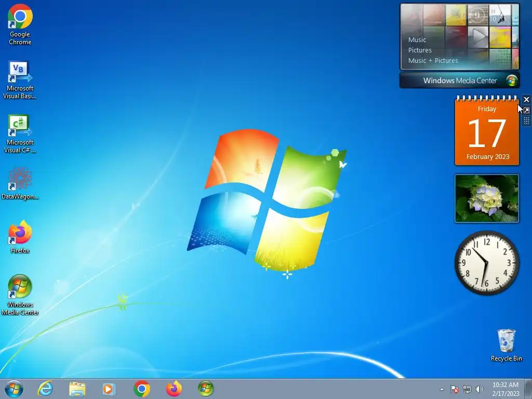
Task: Open the Windows Start menu orb
Action: pos(14,389)
